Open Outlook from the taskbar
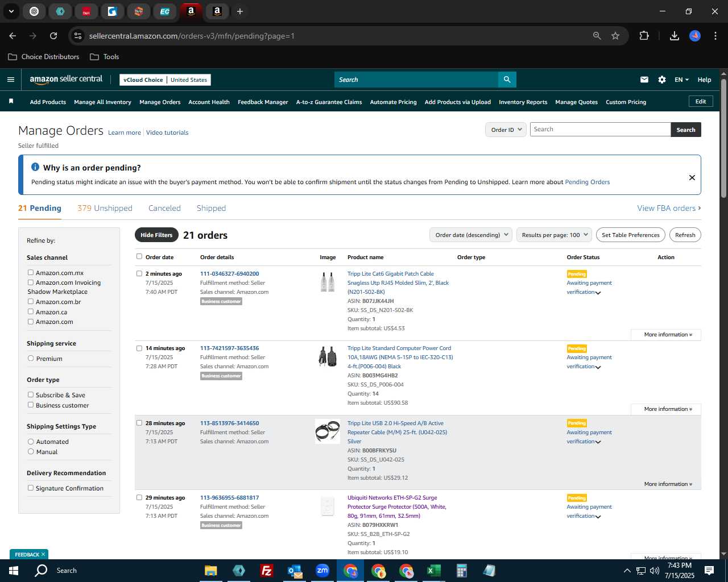This screenshot has width=728, height=582. pyautogui.click(x=295, y=571)
